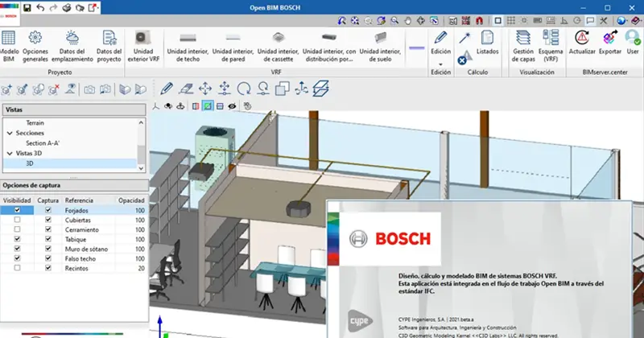
Task: Click the Referencia column header
Action: [79, 200]
